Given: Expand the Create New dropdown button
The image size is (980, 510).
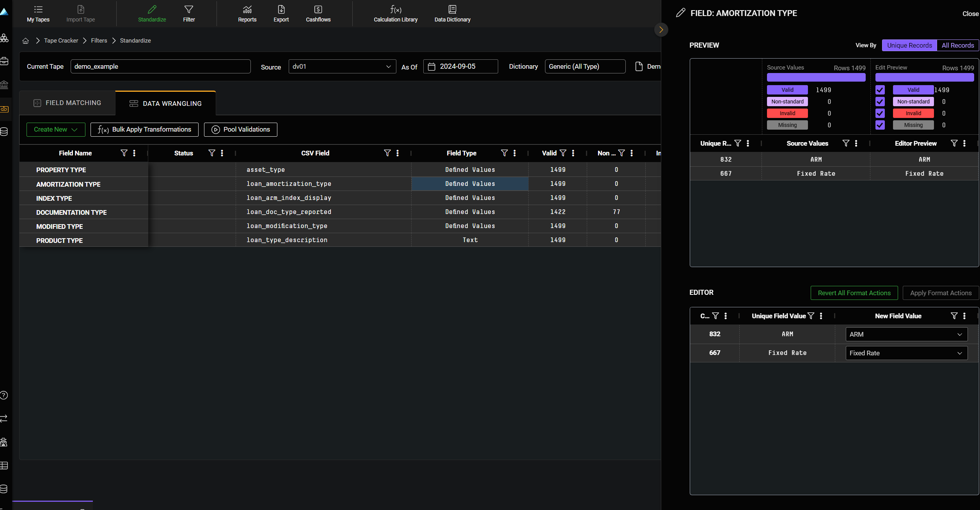Looking at the screenshot, I should [56, 130].
